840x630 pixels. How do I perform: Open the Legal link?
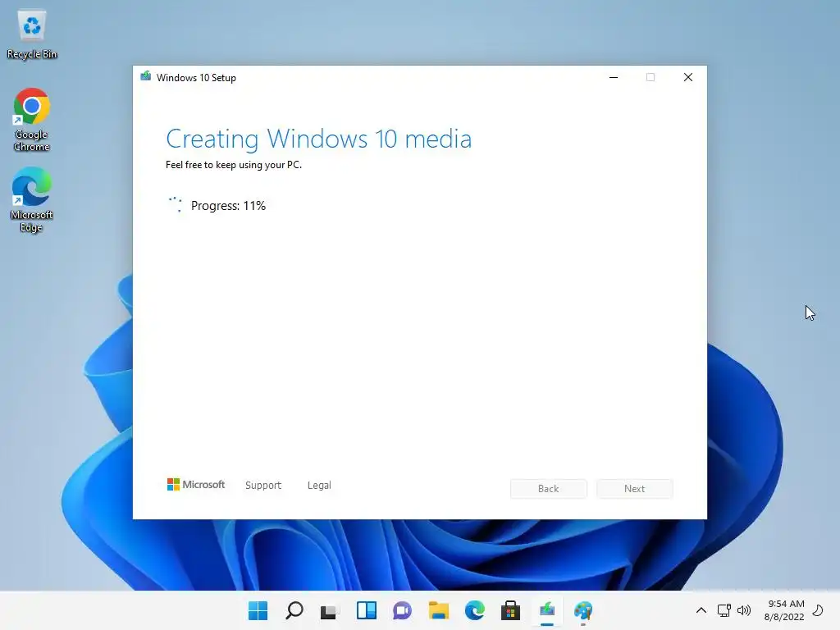319,486
